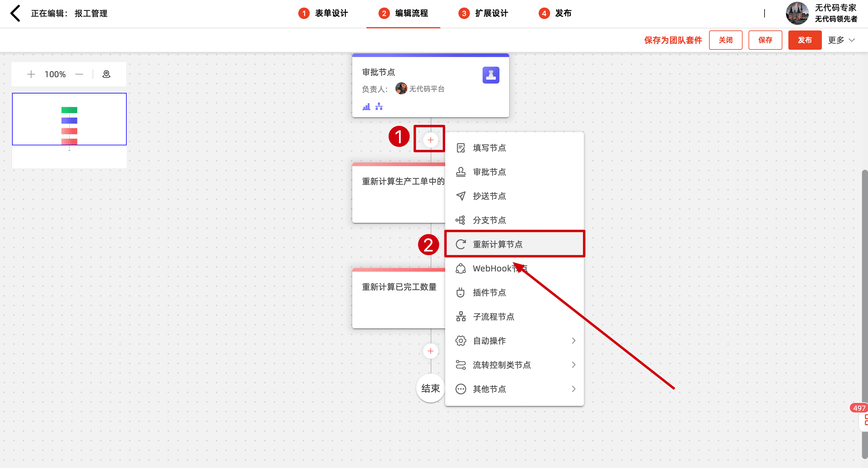Click the locate-center canvas icon
This screenshot has width=868, height=468.
click(106, 74)
